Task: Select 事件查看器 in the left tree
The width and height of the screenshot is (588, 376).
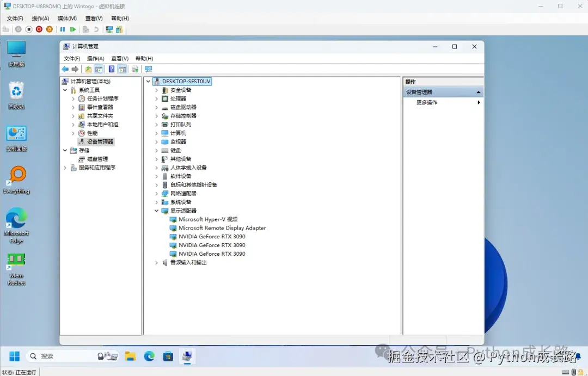Action: tap(100, 107)
